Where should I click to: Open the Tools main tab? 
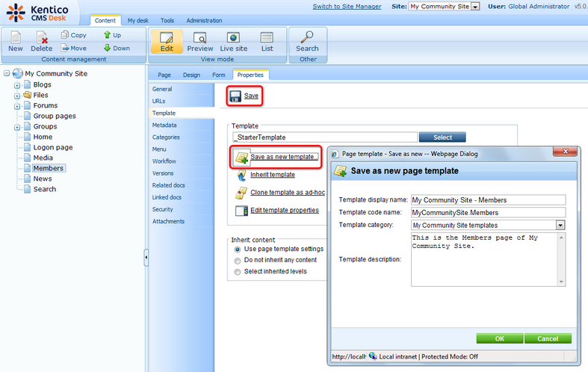click(167, 21)
